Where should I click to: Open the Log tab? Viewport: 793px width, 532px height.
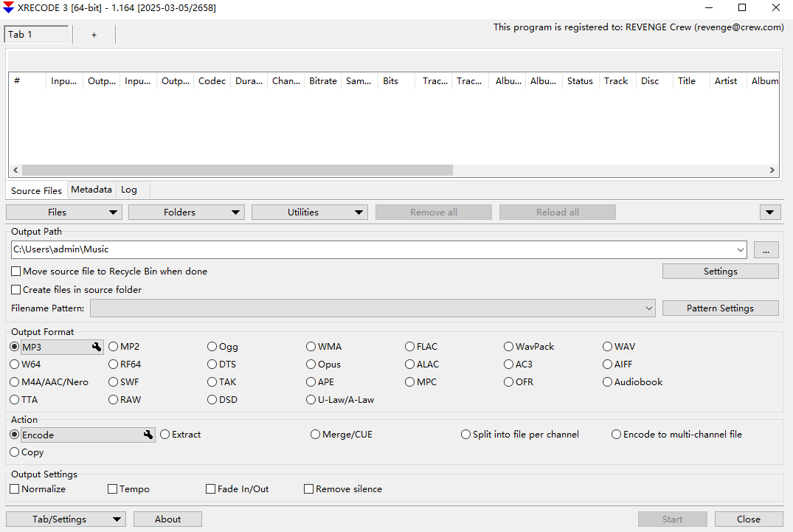pyautogui.click(x=129, y=190)
